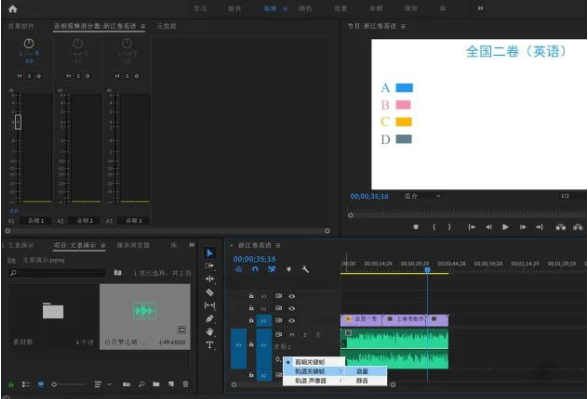Open the project panel hamburger menu
The height and width of the screenshot is (399, 588).
tap(103, 246)
